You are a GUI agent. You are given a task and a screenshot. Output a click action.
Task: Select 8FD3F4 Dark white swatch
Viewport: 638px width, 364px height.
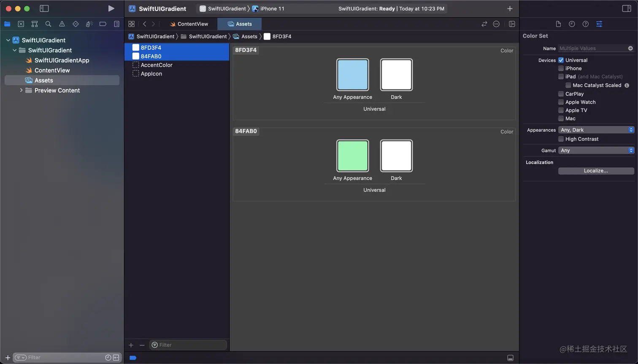[x=396, y=75]
